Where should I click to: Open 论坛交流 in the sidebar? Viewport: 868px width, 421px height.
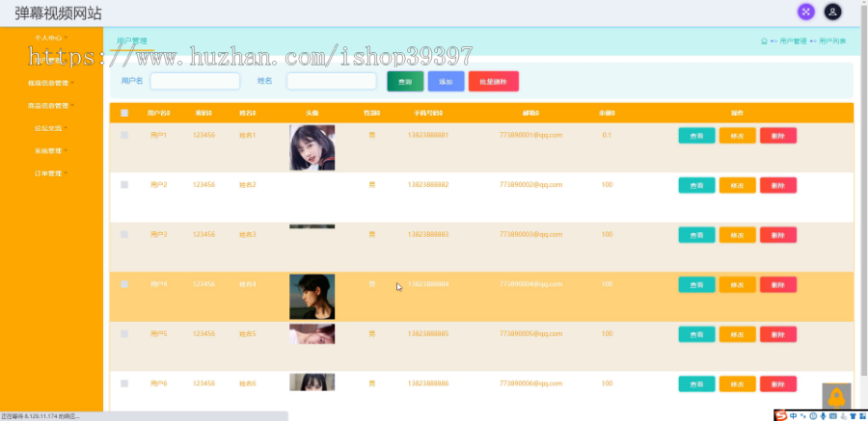pos(51,128)
